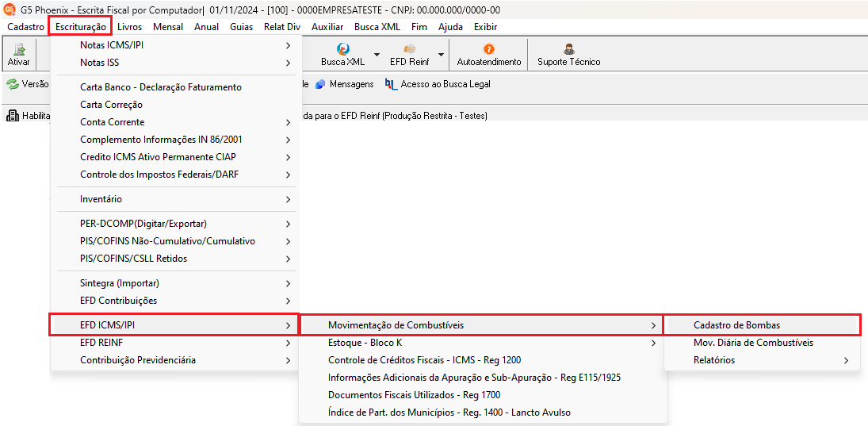This screenshot has height=426, width=868.
Task: Open the Auxiliar menu
Action: [327, 27]
